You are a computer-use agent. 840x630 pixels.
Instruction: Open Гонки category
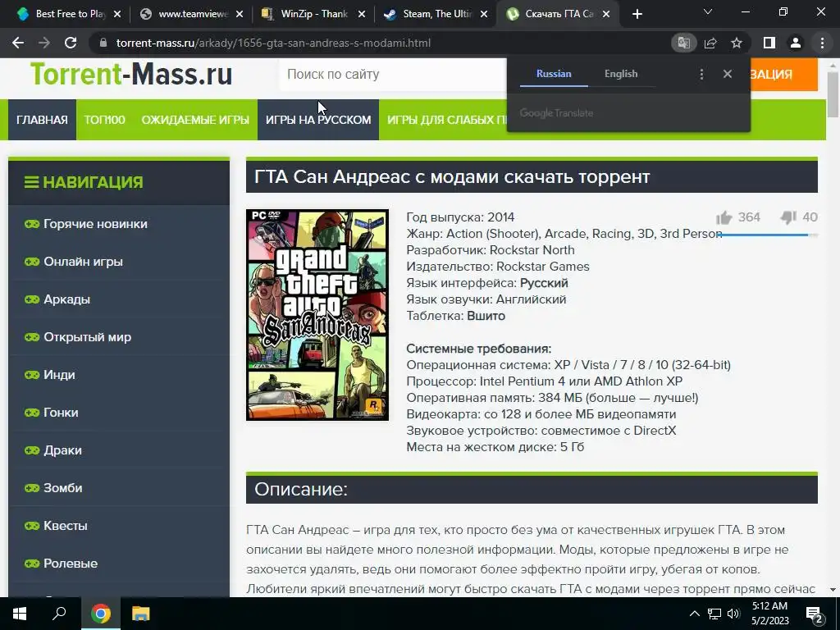[119, 413]
